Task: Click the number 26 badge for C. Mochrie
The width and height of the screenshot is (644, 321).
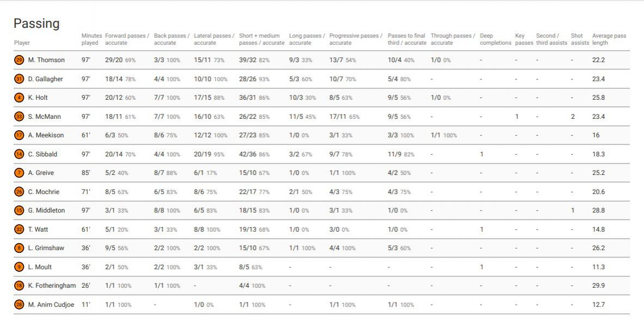Action: tap(19, 192)
